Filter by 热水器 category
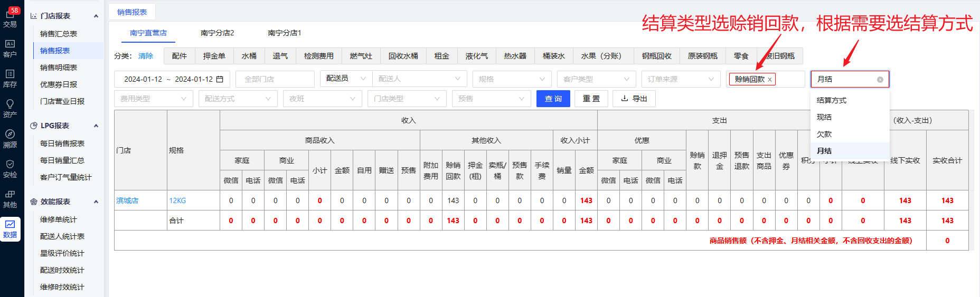Screen dimensions: 980x297 point(515,56)
